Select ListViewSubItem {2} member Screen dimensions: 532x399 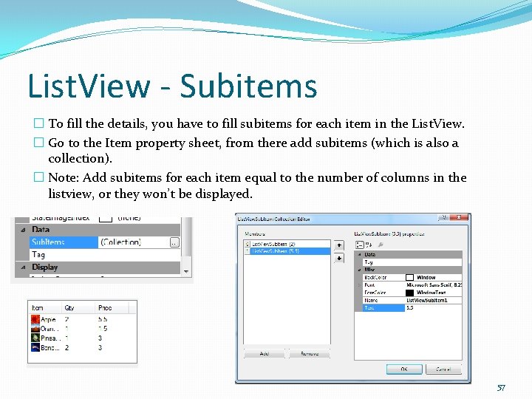coord(287,244)
